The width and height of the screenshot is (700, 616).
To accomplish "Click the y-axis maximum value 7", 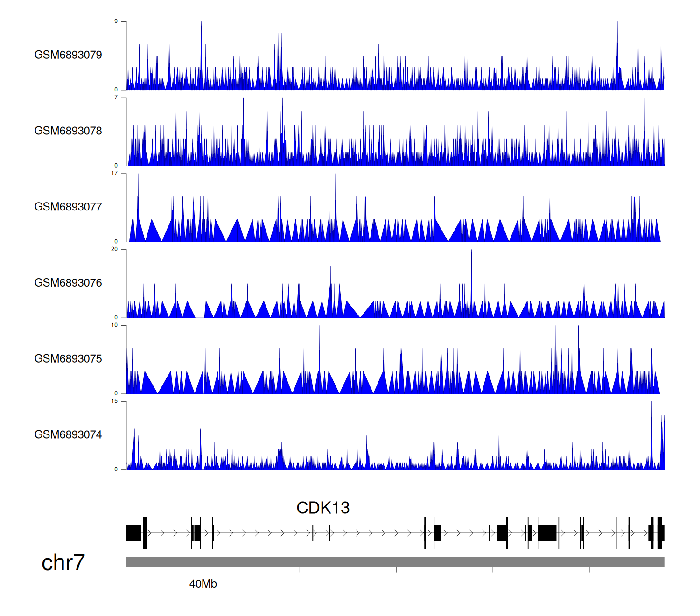I will [116, 98].
